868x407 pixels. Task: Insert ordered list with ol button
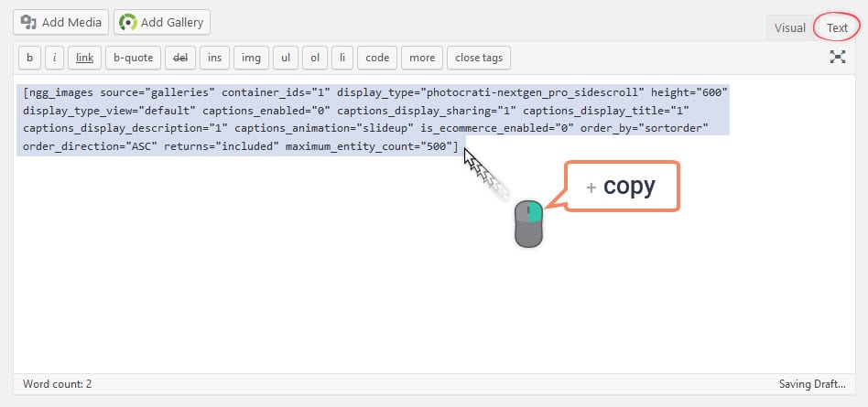coord(315,58)
